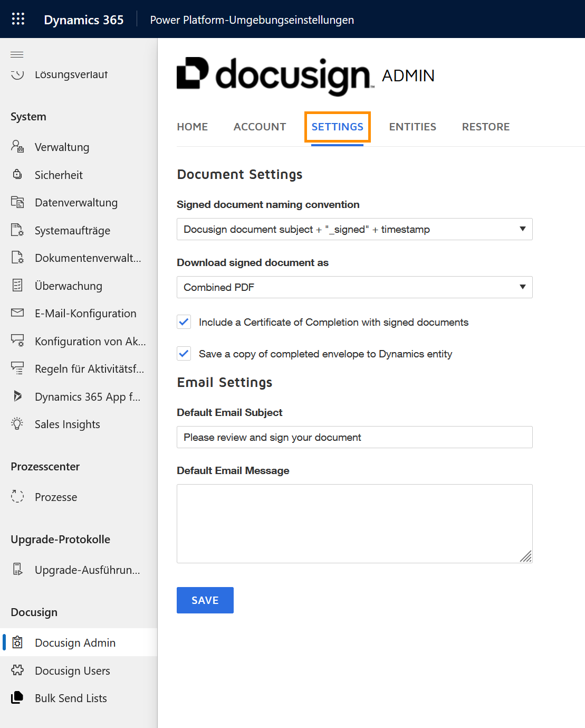This screenshot has width=585, height=728.
Task: Open the Docusign Users puzzle icon
Action: pos(17,670)
